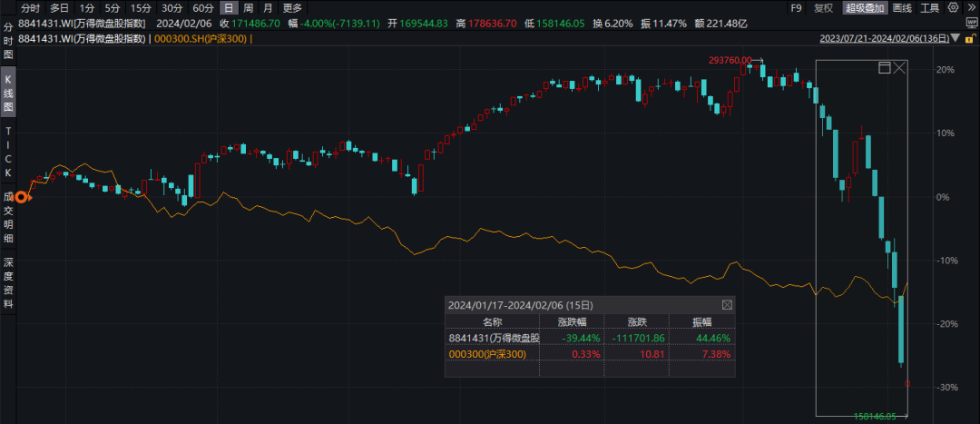Select the 30分 period
This screenshot has width=980, height=424.
171,8
